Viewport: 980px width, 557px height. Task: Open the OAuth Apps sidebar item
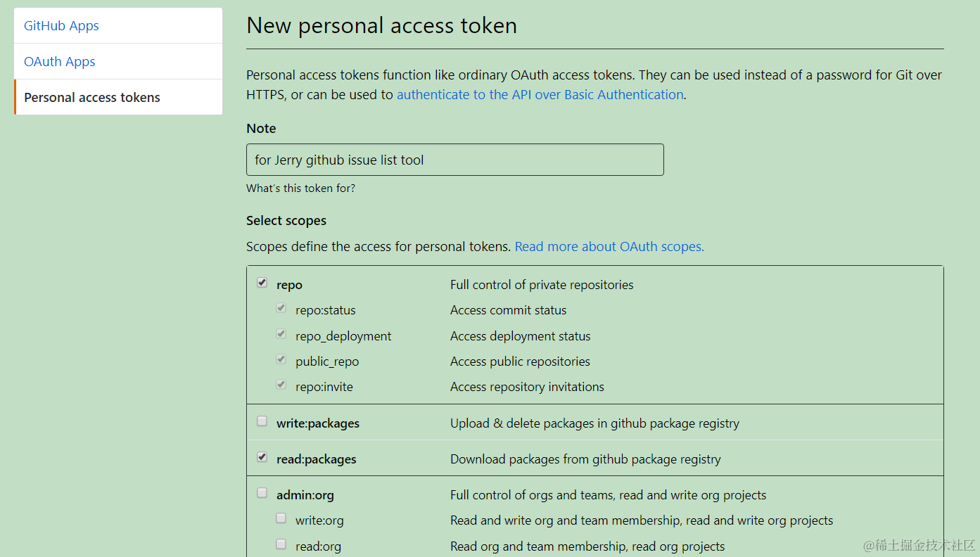click(60, 62)
